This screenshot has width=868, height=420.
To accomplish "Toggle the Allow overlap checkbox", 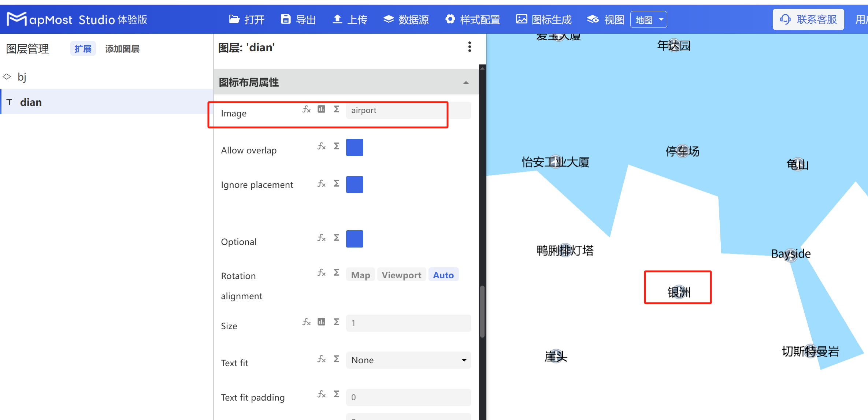I will pos(354,147).
